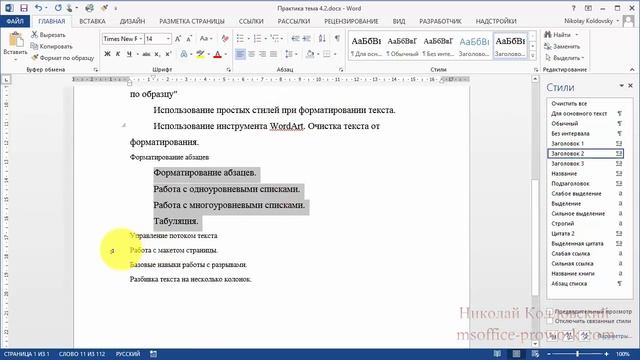This screenshot has height=360, width=640.
Task: Apply red font color
Action: 217,54
